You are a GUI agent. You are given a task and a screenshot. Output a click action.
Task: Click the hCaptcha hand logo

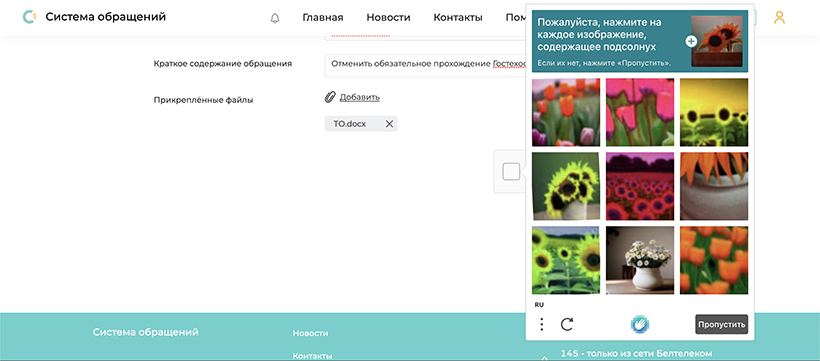coord(640,324)
